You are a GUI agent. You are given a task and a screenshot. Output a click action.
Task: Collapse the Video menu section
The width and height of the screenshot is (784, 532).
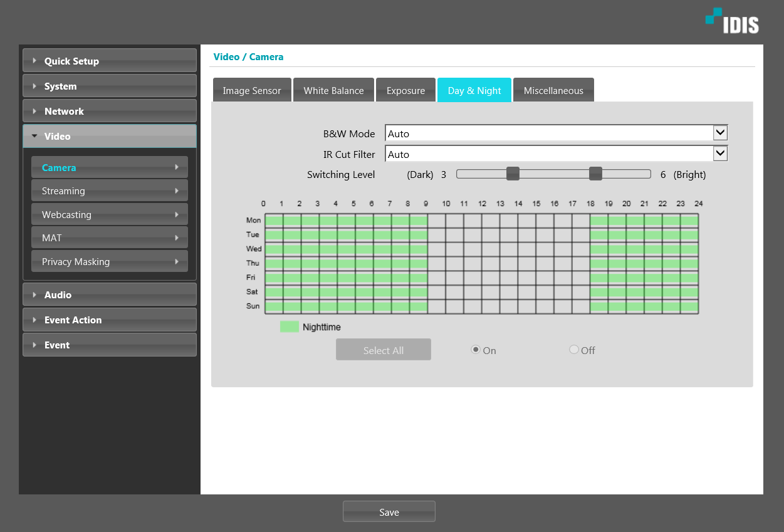pos(110,136)
